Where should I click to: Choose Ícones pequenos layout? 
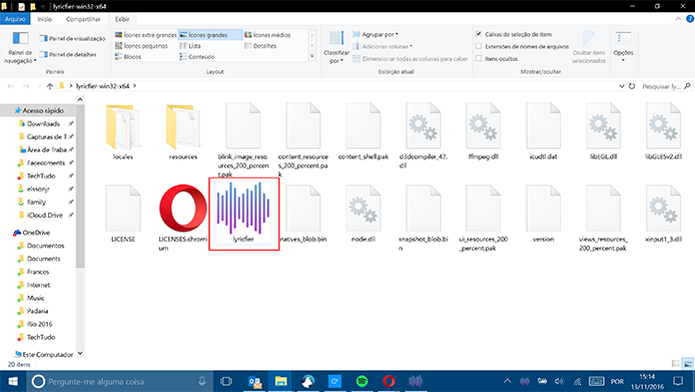point(141,46)
